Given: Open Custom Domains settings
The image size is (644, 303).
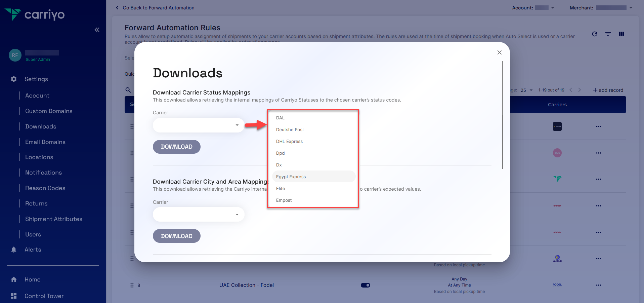Looking at the screenshot, I should pos(49,111).
